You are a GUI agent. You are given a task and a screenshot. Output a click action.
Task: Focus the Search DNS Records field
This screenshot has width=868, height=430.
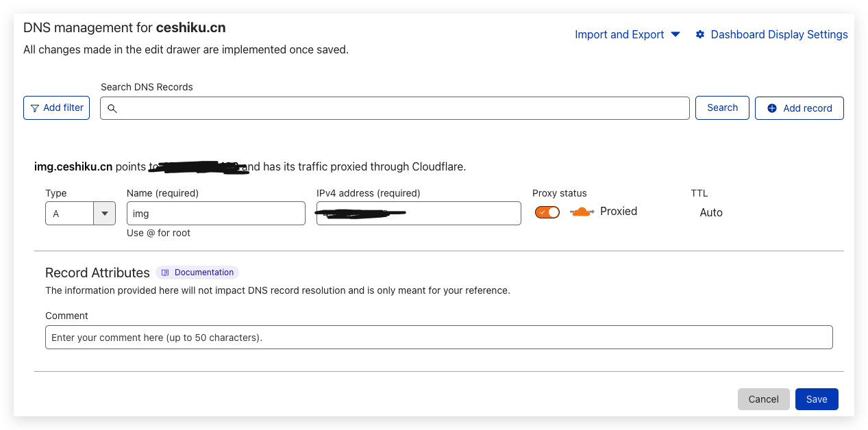pos(395,108)
